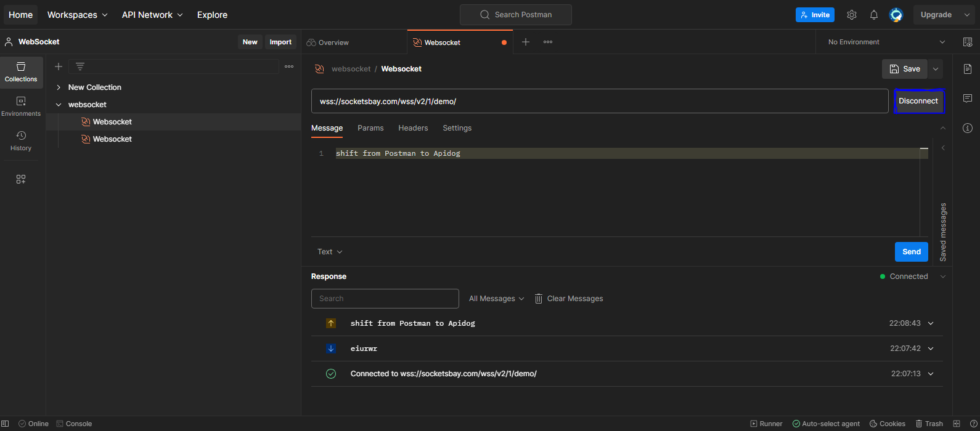
Task: Open the API Network dropdown
Action: tap(152, 15)
